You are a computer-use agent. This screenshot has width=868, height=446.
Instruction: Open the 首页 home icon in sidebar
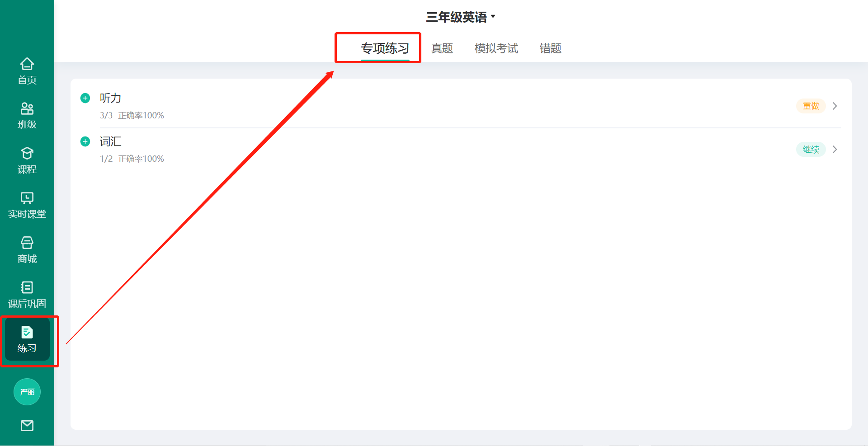tap(27, 71)
